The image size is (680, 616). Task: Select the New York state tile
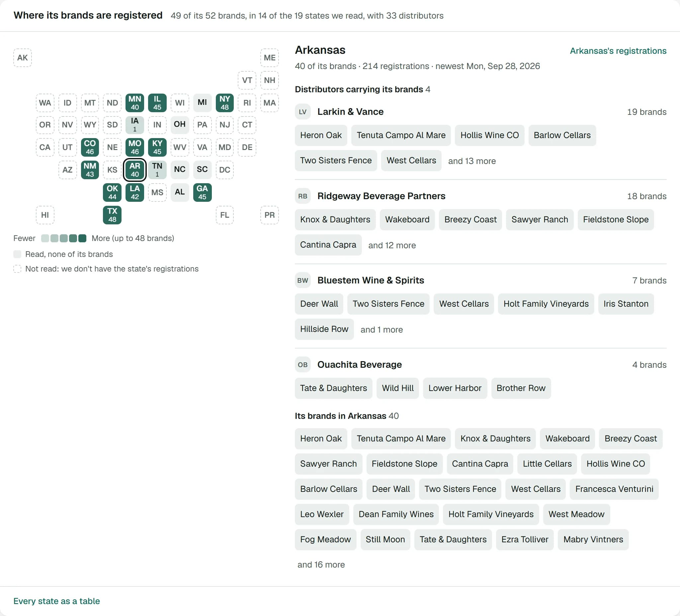pos(225,103)
